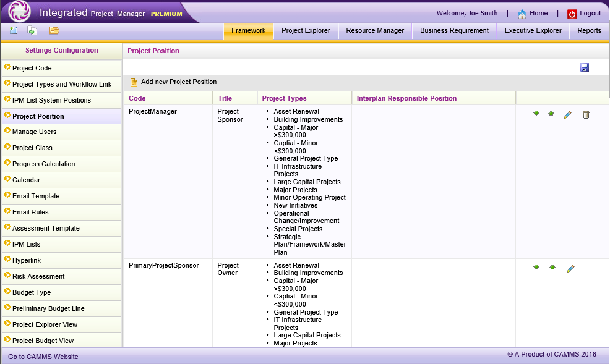Edit the PrimaryProjectSponsor position with the pencil icon
Viewport: 610px width, 364px height.
[x=570, y=268]
